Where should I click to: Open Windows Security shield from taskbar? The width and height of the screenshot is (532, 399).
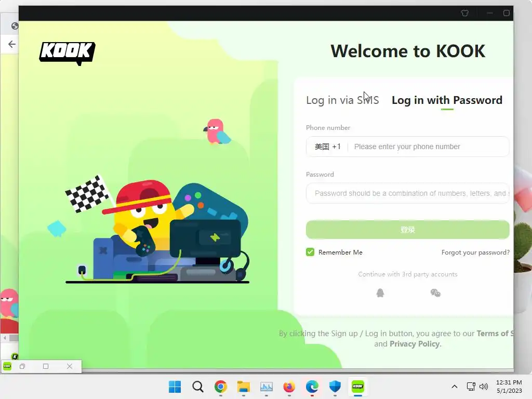coord(335,387)
